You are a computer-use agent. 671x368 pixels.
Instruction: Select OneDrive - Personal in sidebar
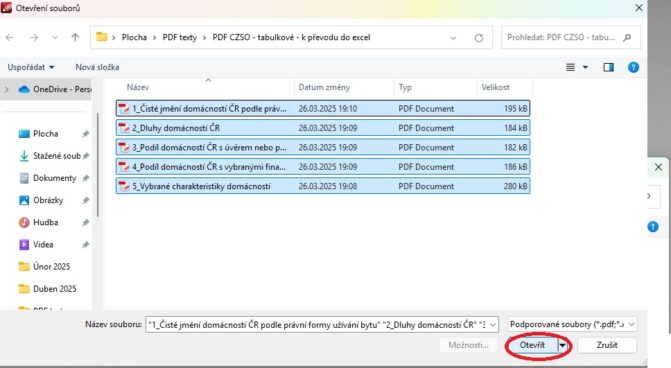(55, 89)
